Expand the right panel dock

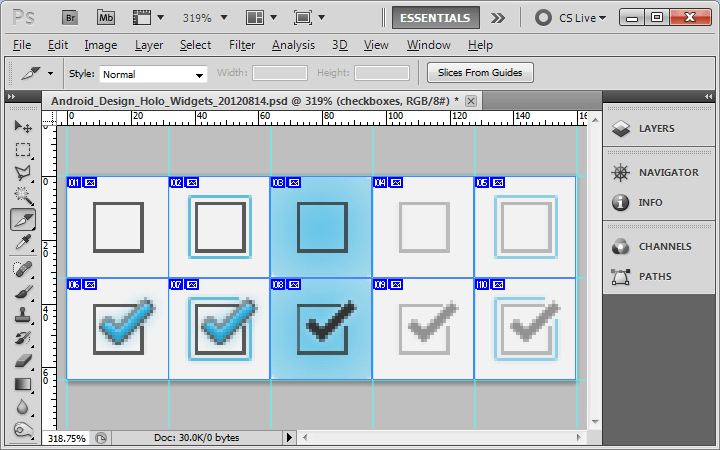point(709,96)
